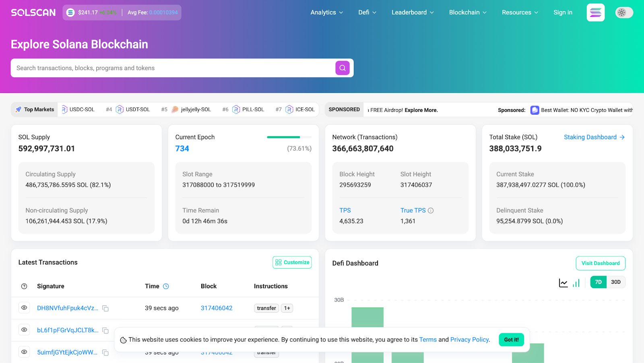Open the Blockchain navigation menu
This screenshot has height=363, width=644.
468,12
